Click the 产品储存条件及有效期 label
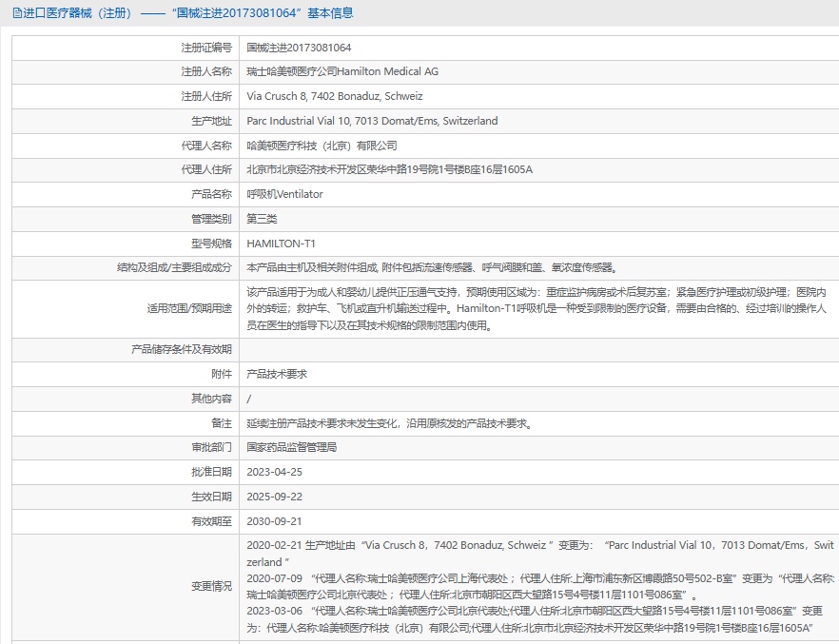839x644 pixels. (x=182, y=349)
